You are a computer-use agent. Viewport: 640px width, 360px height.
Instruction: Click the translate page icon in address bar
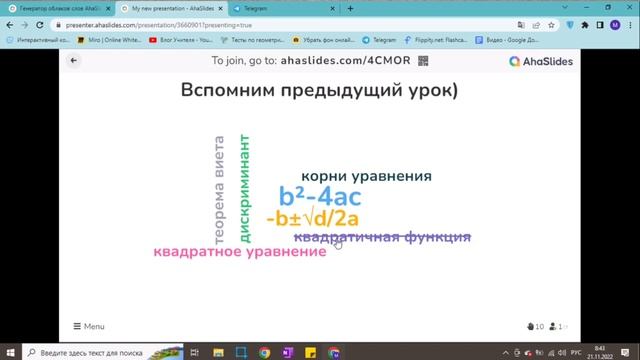(x=521, y=25)
